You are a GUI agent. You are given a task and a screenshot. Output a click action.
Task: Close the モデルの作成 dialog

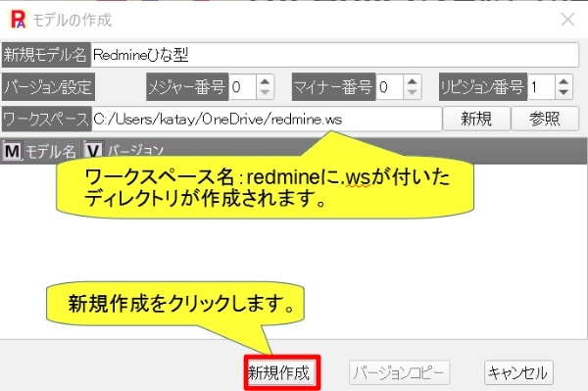567,20
